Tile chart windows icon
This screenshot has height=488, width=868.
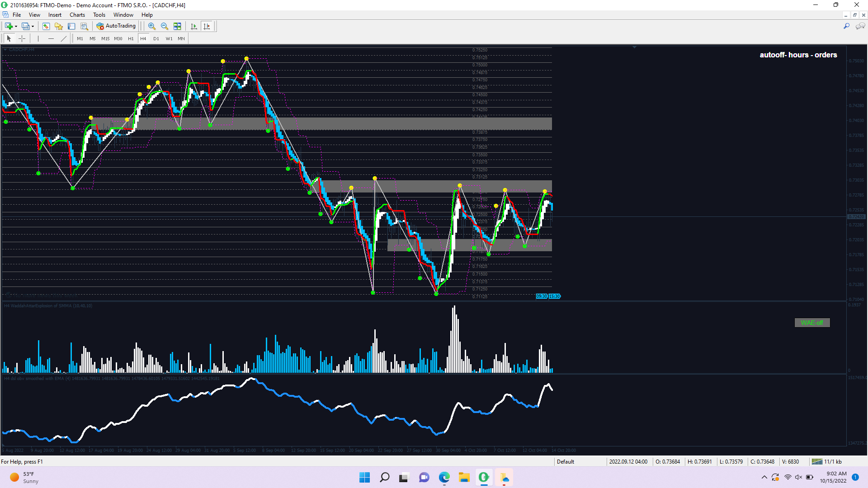[177, 26]
